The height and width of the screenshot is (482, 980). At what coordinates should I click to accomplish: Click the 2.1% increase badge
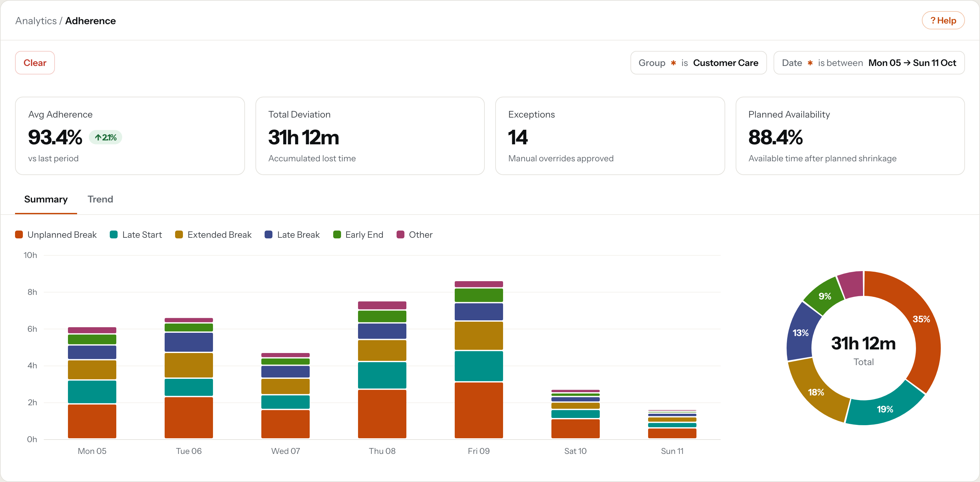[106, 137]
